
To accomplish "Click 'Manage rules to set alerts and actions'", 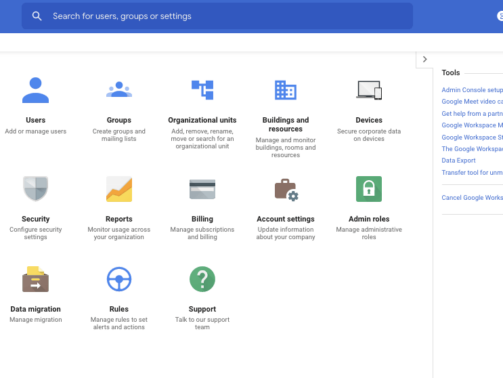I will pyautogui.click(x=119, y=323).
